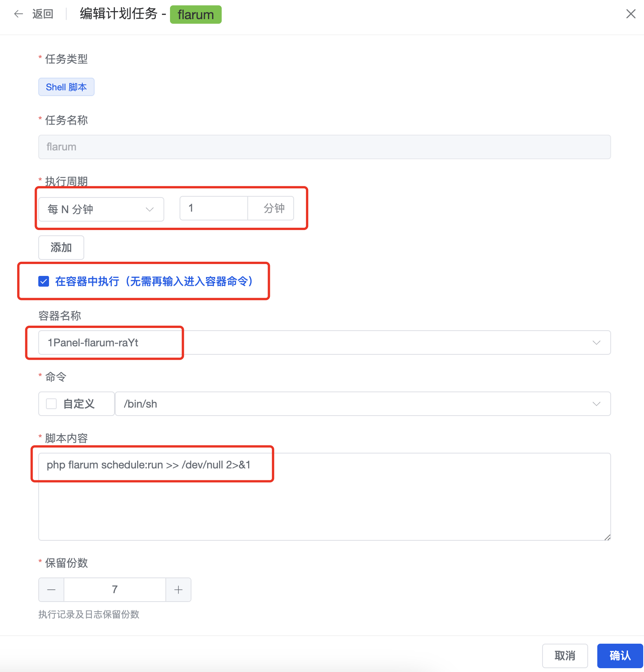Screen dimensions: 644x672
Task: Open the /bin/sh command dropdown
Action: 362,404
